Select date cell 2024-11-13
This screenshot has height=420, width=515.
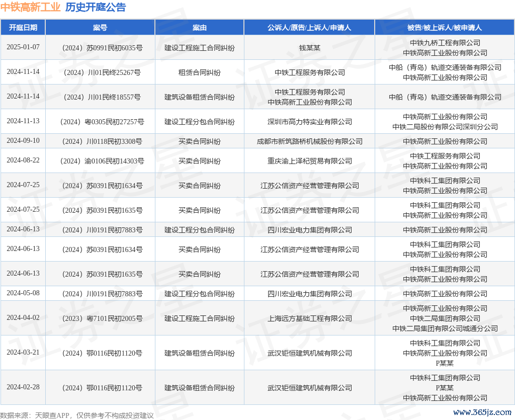point(23,121)
